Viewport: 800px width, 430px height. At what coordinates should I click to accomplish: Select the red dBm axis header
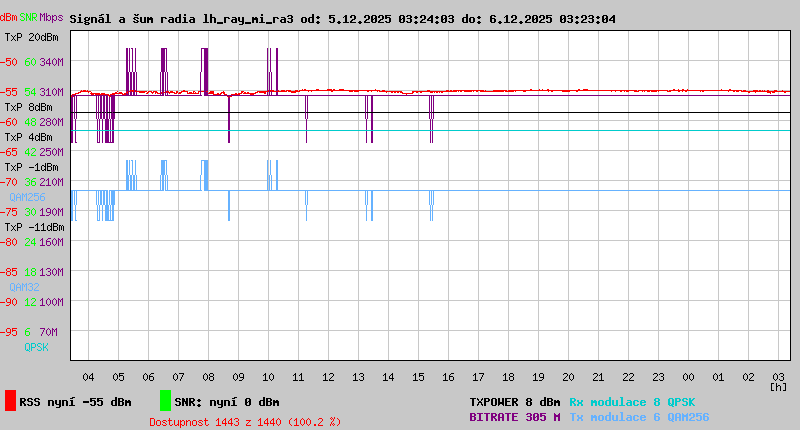tap(9, 18)
